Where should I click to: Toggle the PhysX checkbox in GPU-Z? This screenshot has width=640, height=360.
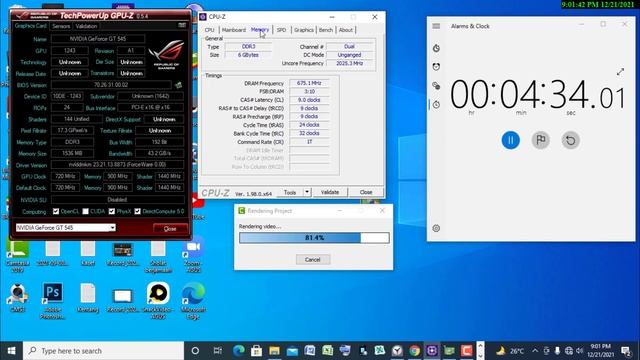[x=112, y=211]
